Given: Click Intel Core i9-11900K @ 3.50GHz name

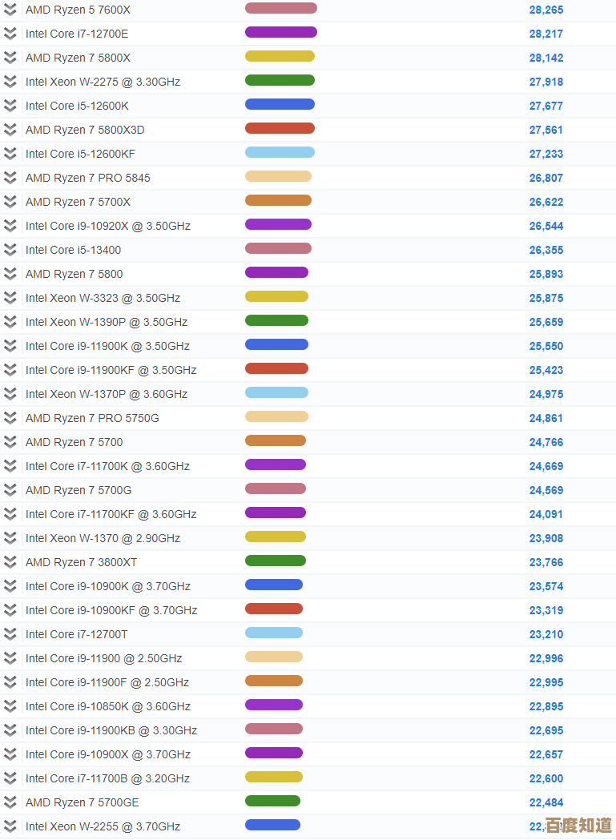Looking at the screenshot, I should pos(107,346).
